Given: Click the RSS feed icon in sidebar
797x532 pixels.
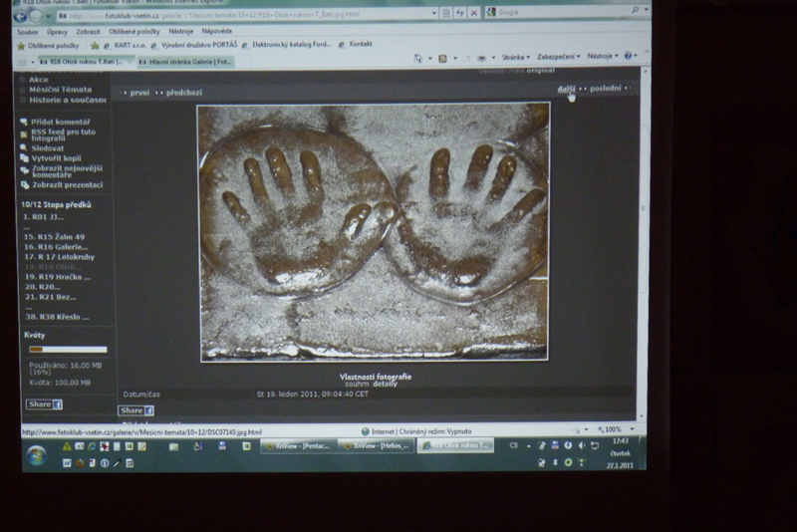Looking at the screenshot, I should (x=24, y=133).
